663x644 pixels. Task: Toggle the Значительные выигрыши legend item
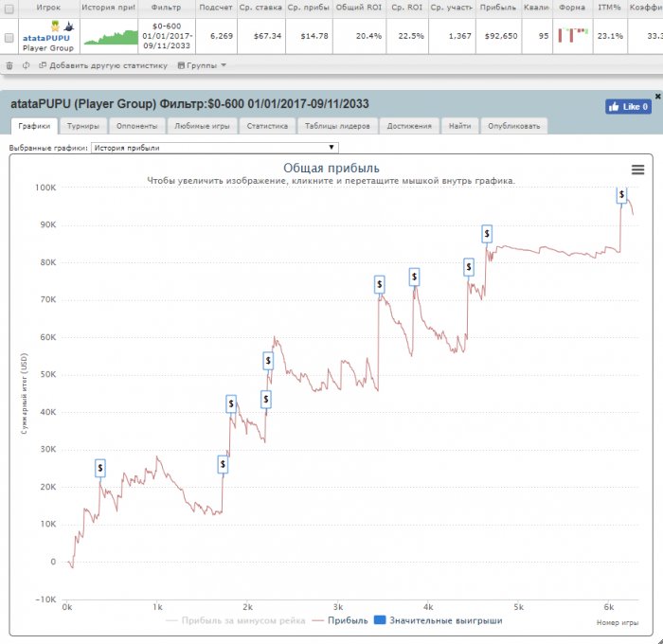(439, 620)
